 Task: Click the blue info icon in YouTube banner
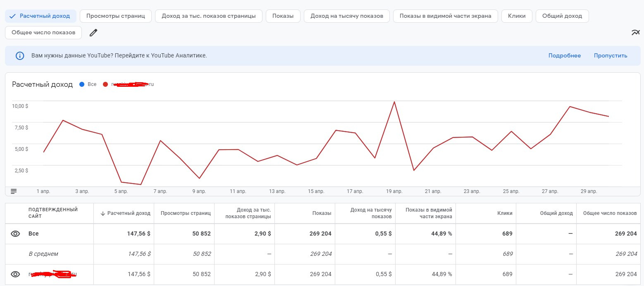click(19, 56)
